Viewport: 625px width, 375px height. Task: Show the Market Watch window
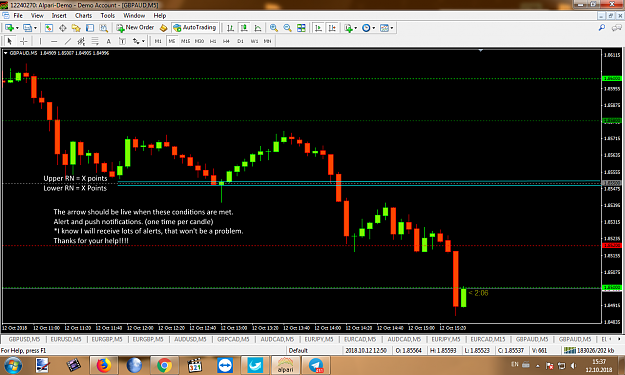(49, 28)
